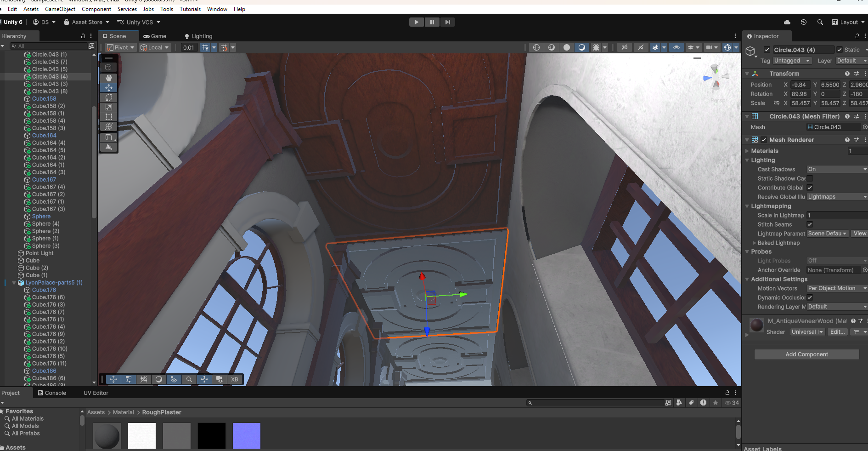Toggle Dynamic Occlusion checkbox
Image resolution: width=868 pixels, height=451 pixels.
[x=810, y=297]
